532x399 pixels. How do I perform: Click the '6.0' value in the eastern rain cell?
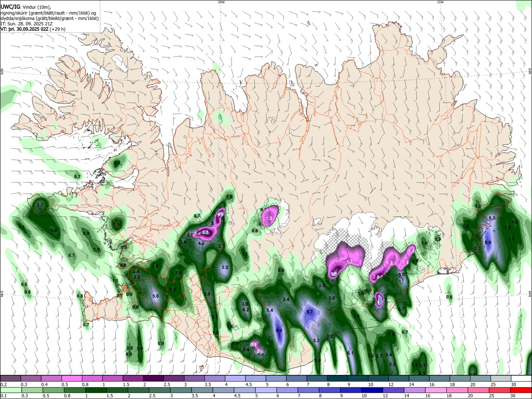(x=492, y=218)
